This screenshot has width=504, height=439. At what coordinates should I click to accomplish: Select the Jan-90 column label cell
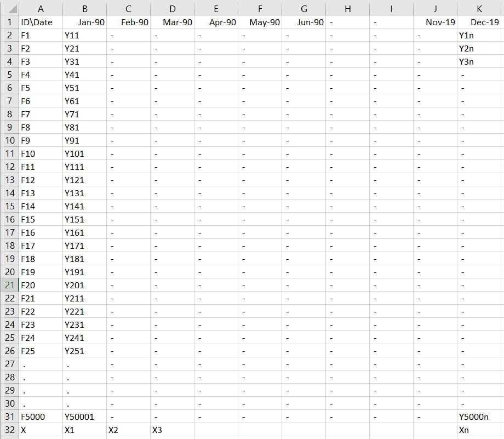tap(84, 22)
